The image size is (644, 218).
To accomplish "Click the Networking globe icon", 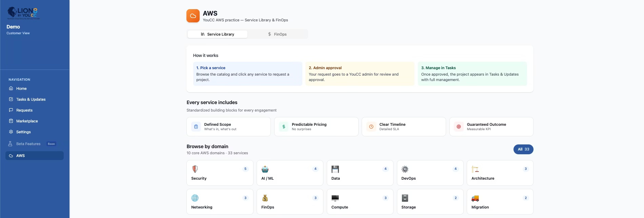I will (x=195, y=198).
